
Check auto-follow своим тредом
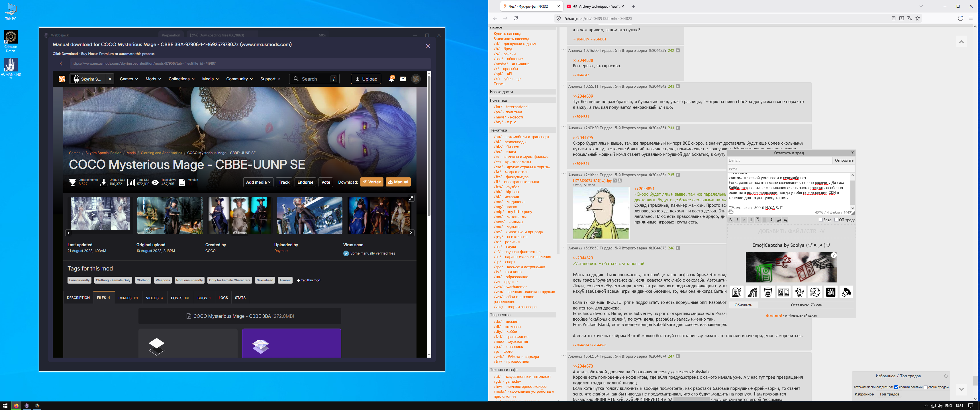coord(925,387)
